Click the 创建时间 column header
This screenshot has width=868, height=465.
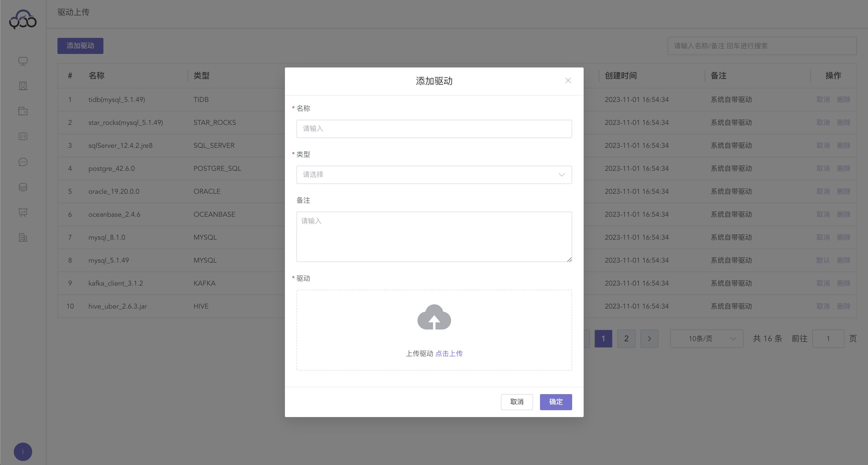point(621,76)
